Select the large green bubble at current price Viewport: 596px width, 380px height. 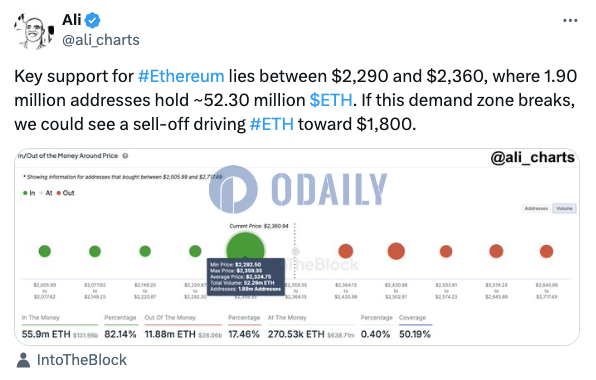point(245,251)
